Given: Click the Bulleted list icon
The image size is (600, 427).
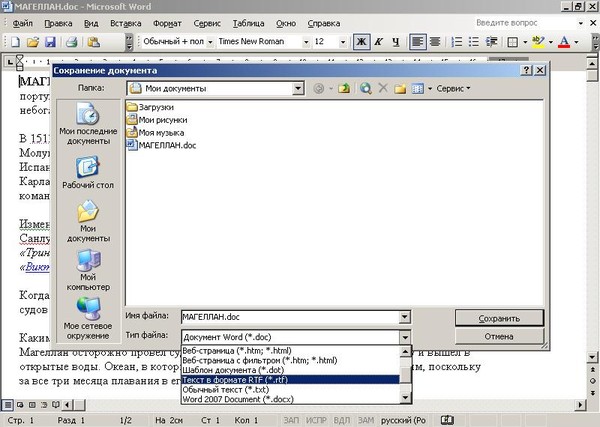Looking at the screenshot, I should (x=474, y=42).
